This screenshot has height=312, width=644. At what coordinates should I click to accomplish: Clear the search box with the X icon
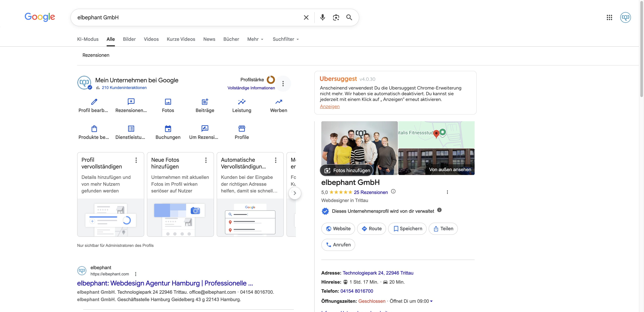[x=306, y=17]
